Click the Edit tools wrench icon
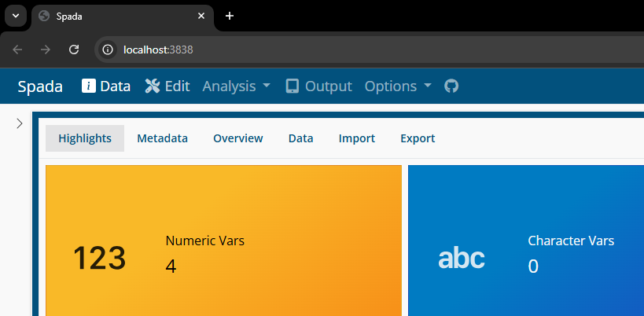The width and height of the screenshot is (644, 316). (x=153, y=86)
